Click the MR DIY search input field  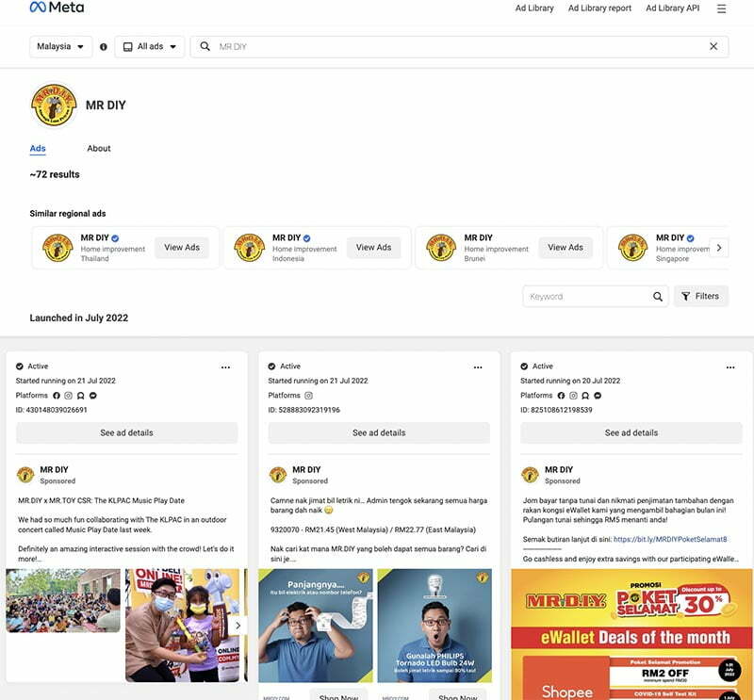coord(459,46)
